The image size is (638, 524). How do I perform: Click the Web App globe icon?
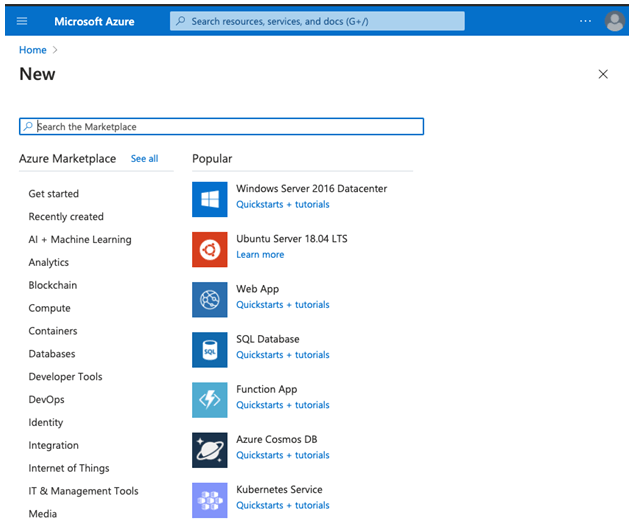pyautogui.click(x=210, y=298)
